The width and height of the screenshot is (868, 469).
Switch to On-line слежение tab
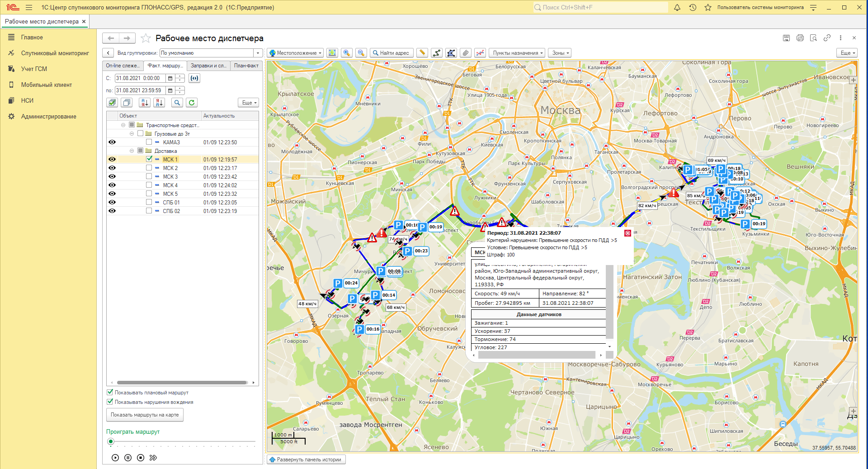pyautogui.click(x=123, y=66)
